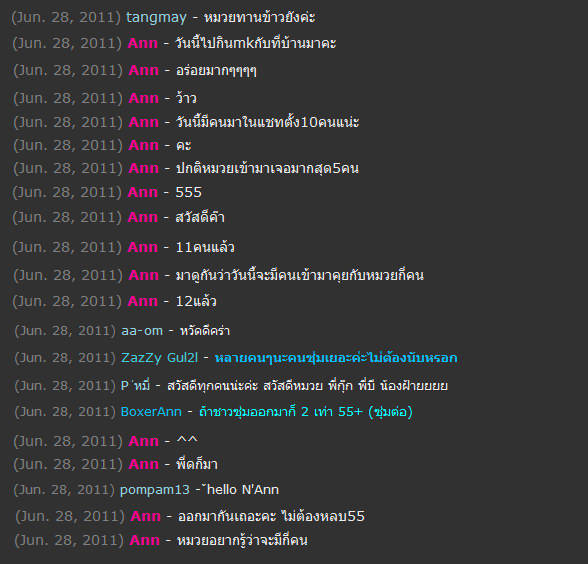Click the 'สวัสดีค้า' greeting message
The height and width of the screenshot is (564, 588).
(200, 217)
